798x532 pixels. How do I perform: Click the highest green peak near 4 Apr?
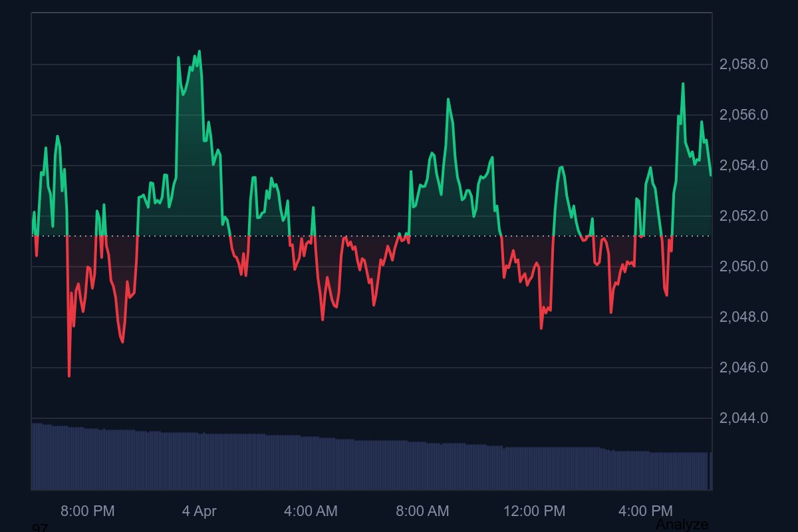click(x=199, y=52)
